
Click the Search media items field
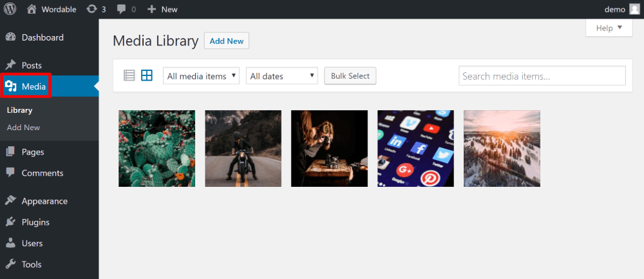click(x=542, y=76)
